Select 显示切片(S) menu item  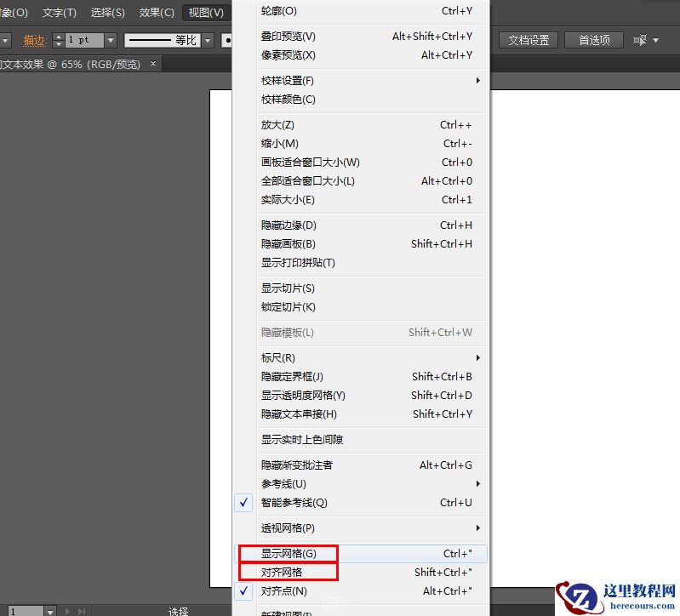[374, 288]
